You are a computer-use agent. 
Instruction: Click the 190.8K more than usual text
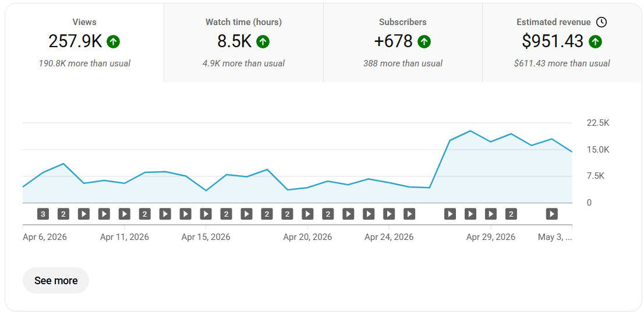tap(84, 63)
